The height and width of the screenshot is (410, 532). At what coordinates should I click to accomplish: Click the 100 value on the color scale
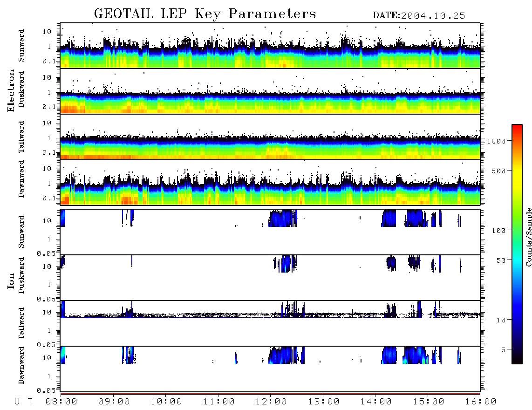[x=499, y=231]
